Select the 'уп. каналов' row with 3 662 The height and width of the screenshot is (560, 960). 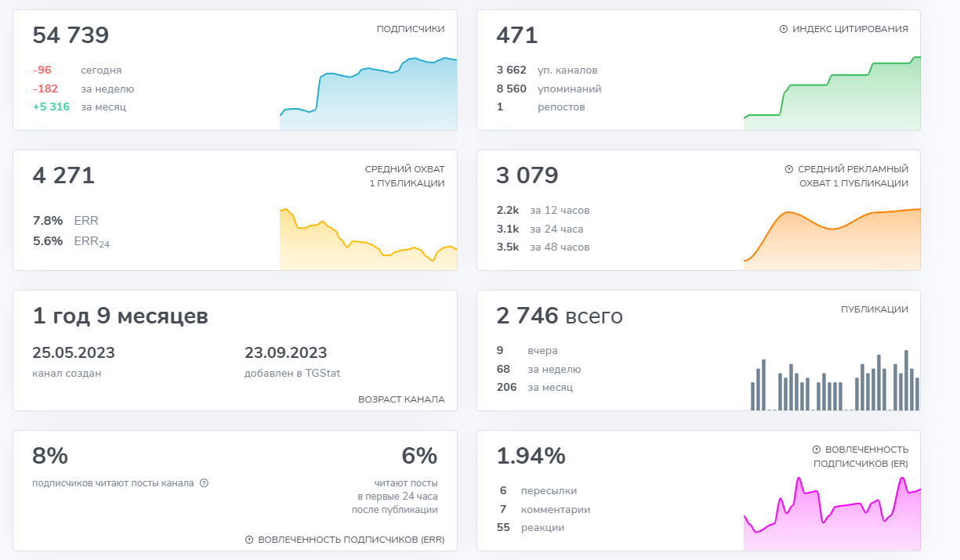point(547,70)
